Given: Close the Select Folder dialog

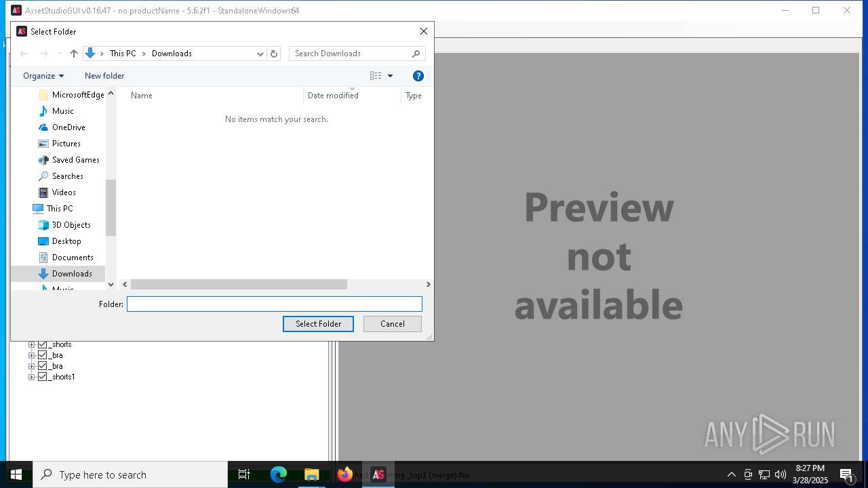Looking at the screenshot, I should [x=424, y=31].
